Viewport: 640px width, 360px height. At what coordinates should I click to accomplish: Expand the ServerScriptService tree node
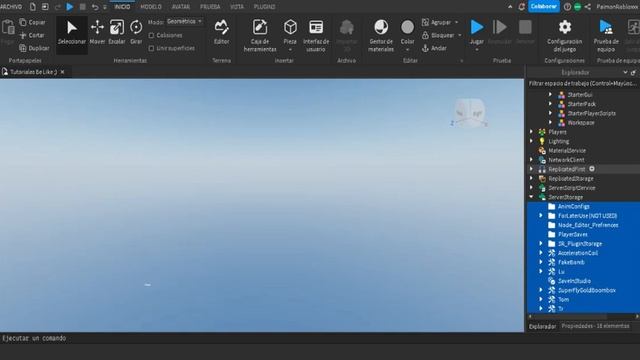point(531,188)
